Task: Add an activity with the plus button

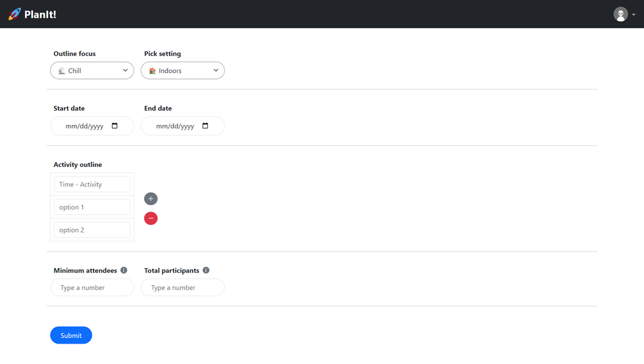Action: (x=151, y=198)
